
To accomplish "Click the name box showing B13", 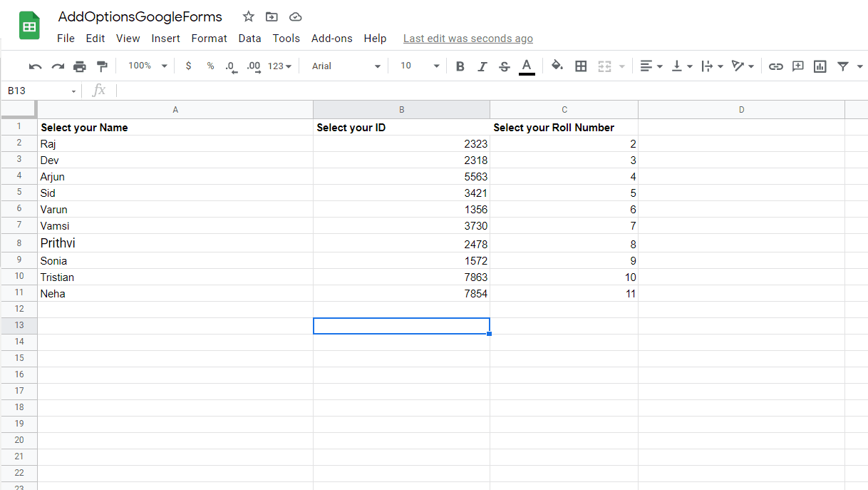I will (41, 91).
